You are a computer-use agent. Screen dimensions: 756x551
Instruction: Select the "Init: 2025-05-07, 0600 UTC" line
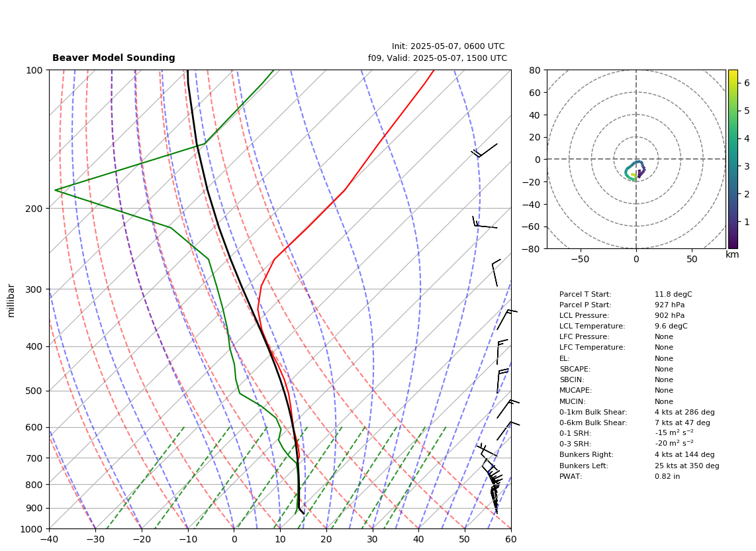[448, 46]
